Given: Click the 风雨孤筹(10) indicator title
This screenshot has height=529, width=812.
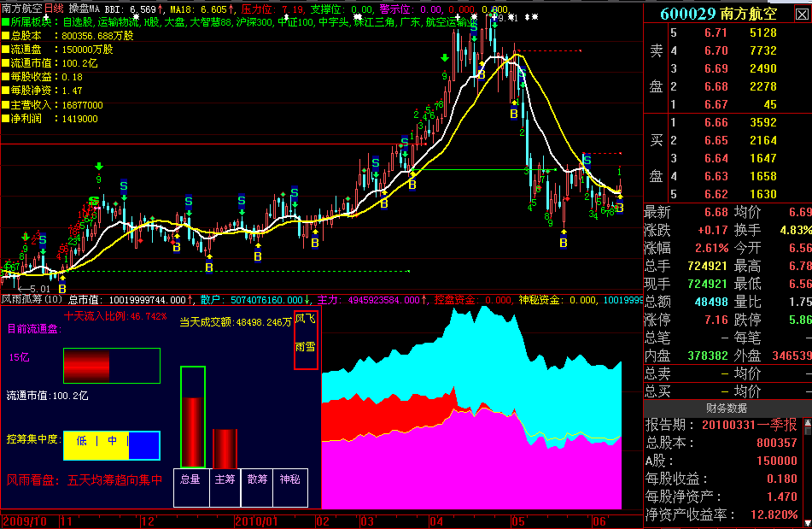Looking at the screenshot, I should click(x=31, y=300).
